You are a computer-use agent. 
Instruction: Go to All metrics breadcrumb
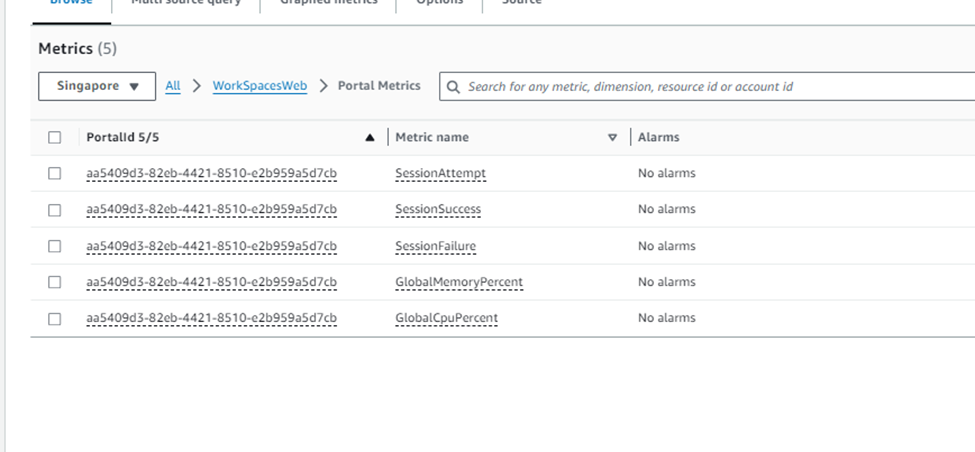[x=173, y=86]
